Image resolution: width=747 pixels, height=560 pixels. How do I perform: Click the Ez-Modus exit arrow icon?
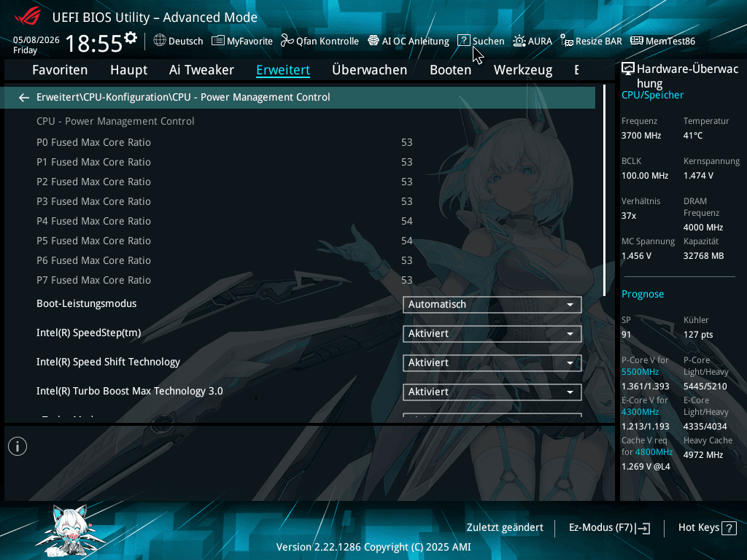point(643,528)
